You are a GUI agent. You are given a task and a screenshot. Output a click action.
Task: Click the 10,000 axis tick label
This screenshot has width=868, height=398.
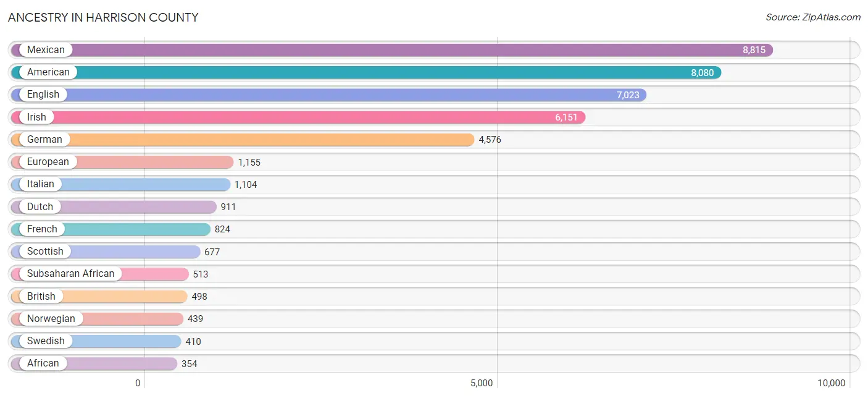click(x=832, y=383)
